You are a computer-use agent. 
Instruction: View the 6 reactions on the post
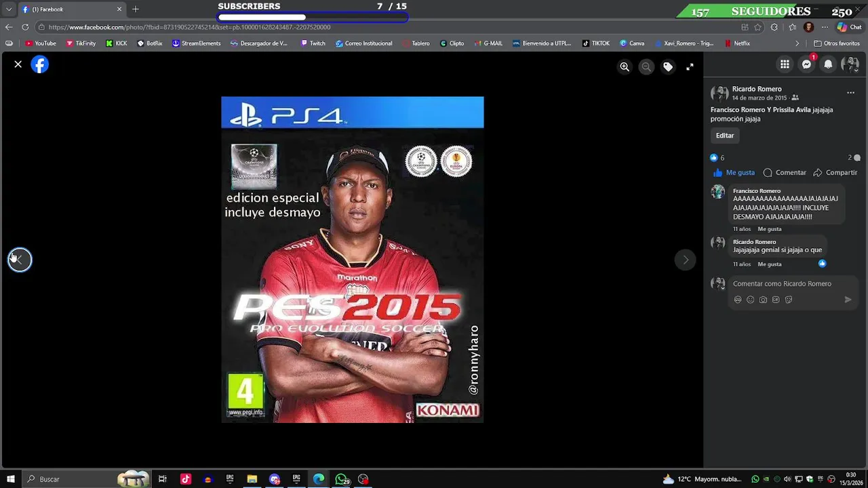(x=717, y=158)
